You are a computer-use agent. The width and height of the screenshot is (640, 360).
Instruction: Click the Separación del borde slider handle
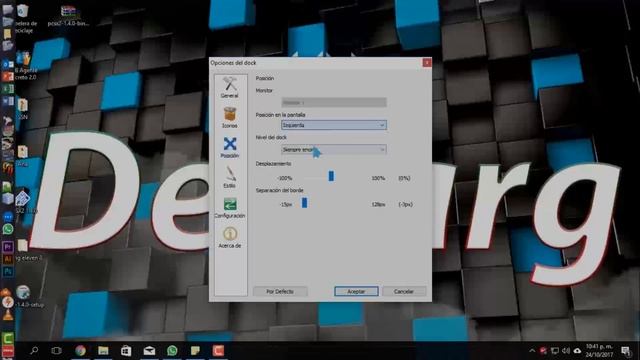(304, 202)
